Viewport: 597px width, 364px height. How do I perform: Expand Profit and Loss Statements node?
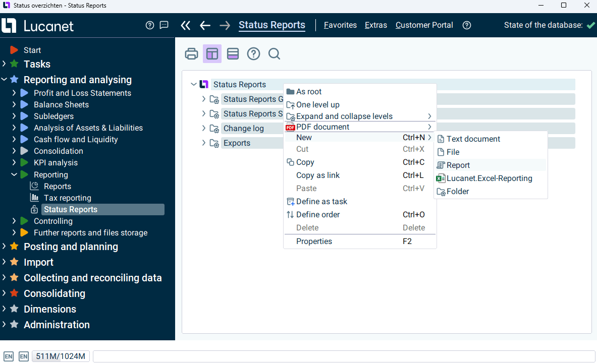point(14,93)
